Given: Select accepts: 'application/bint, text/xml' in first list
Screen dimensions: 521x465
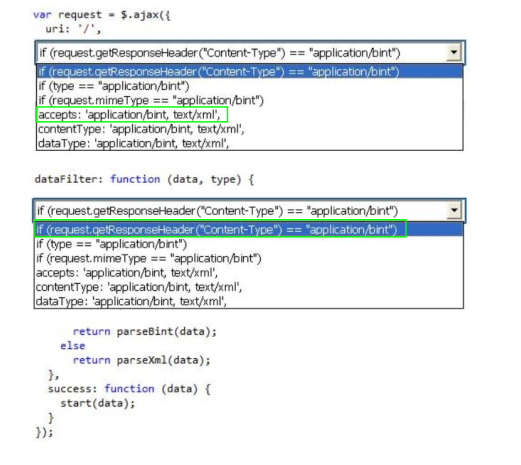Looking at the screenshot, I should (250, 115).
